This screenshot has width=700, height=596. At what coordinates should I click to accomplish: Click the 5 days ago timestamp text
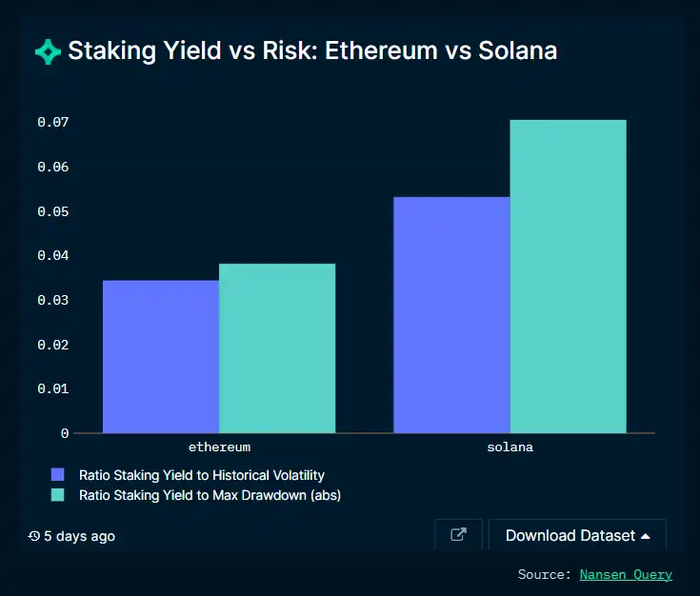click(x=79, y=536)
